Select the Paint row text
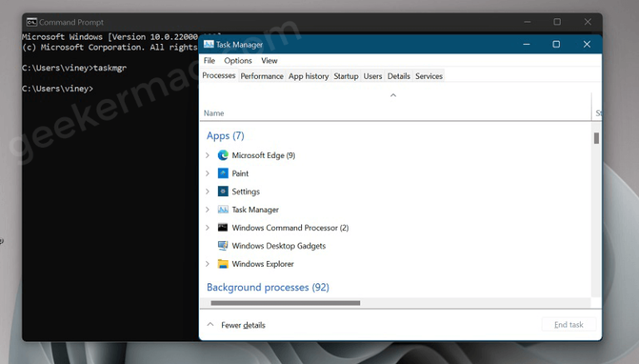This screenshot has height=364, width=639. (240, 174)
